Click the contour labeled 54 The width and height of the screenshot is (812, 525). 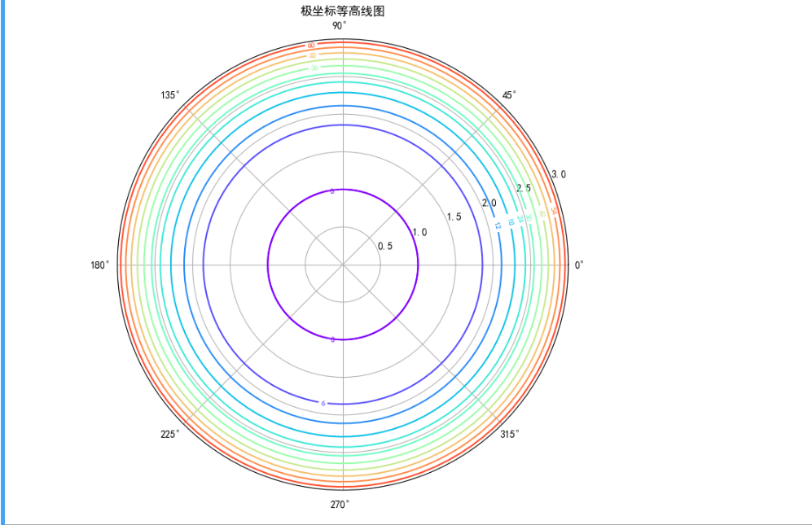coord(555,212)
